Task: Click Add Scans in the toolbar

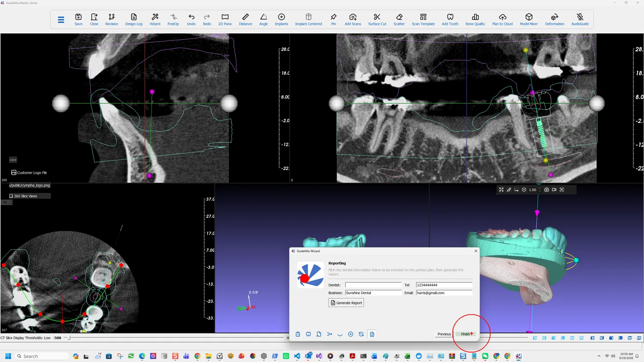Action: coord(353,19)
